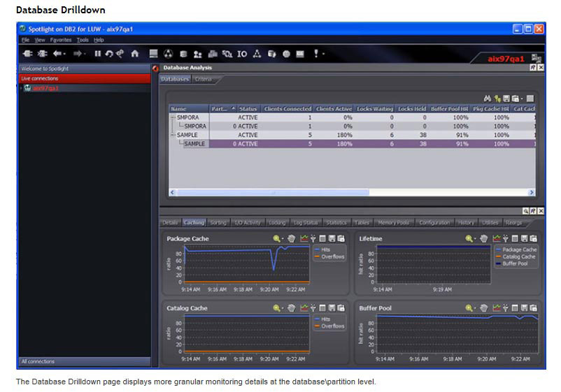Collapse the SAMPLE database tree node
The width and height of the screenshot is (561, 392).
click(x=173, y=135)
